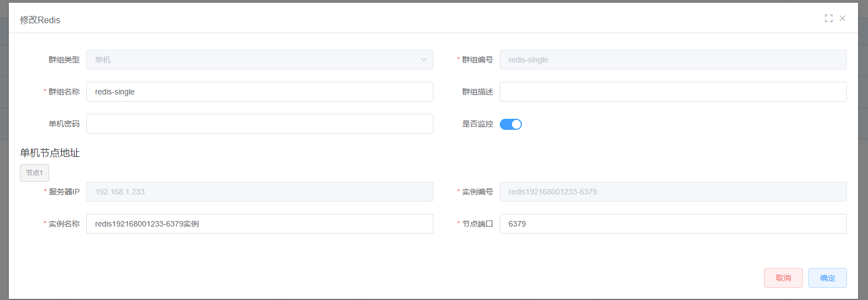
Task: Click the 取消 button
Action: pos(783,278)
